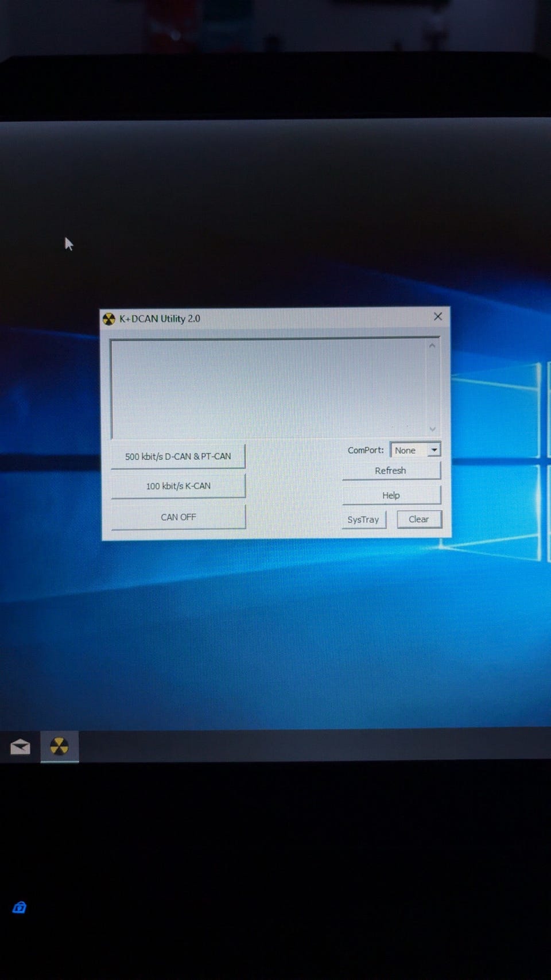Clear the log output
This screenshot has width=551, height=980.
click(x=419, y=519)
